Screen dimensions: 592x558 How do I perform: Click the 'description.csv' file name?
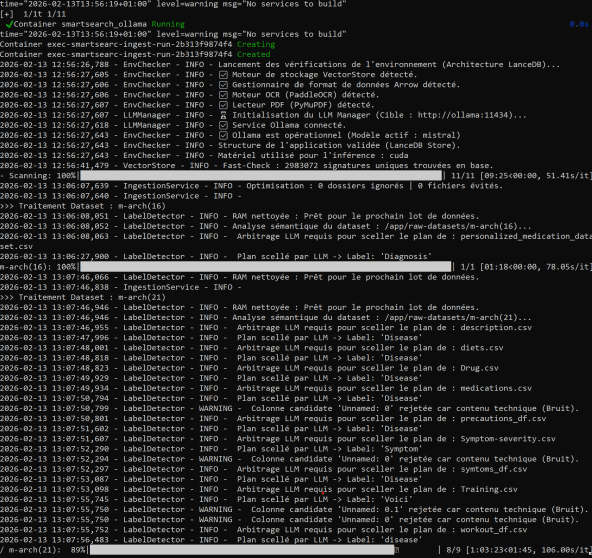pos(496,328)
